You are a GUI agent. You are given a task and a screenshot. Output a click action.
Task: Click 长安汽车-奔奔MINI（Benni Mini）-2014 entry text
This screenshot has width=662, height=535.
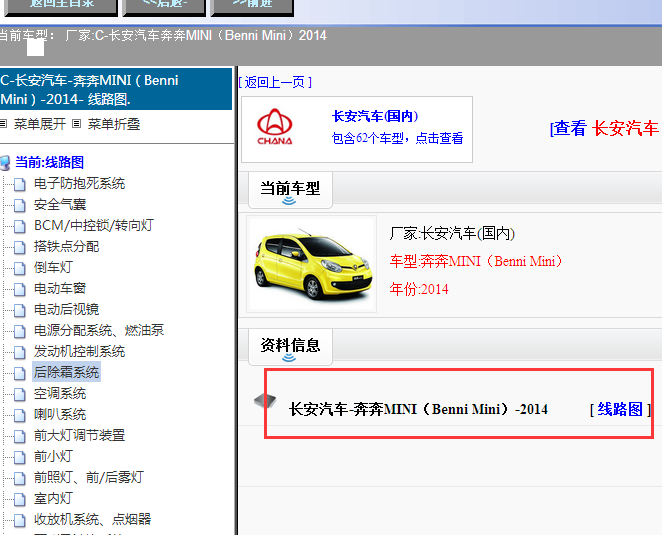coord(418,409)
